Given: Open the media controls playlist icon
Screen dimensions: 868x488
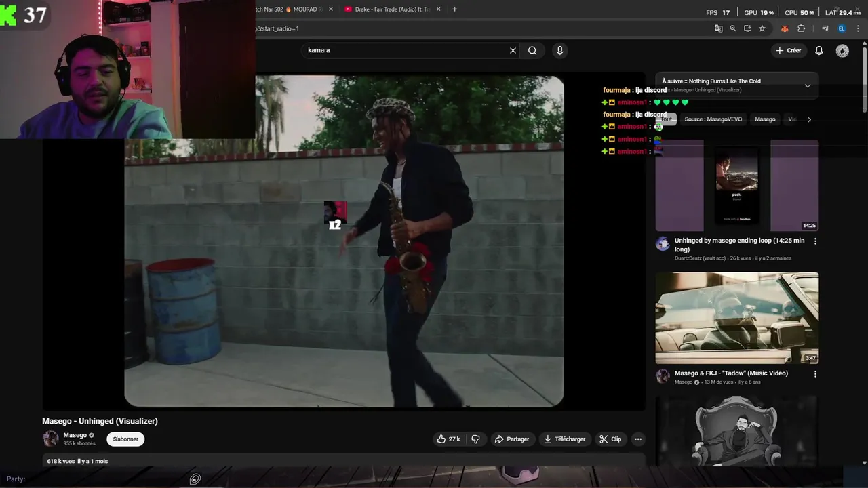Looking at the screenshot, I should [x=825, y=28].
